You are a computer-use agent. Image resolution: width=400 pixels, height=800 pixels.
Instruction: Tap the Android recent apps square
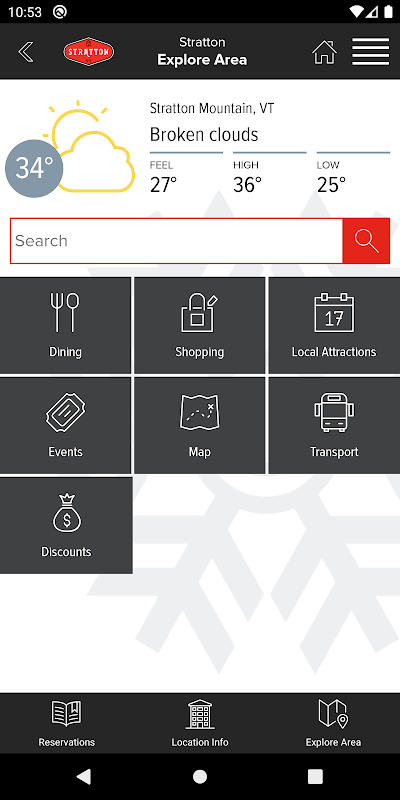tap(315, 777)
